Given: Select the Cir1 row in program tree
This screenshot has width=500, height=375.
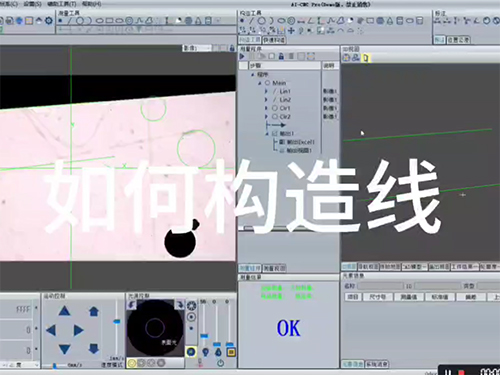Looking at the screenshot, I should pyautogui.click(x=285, y=108).
